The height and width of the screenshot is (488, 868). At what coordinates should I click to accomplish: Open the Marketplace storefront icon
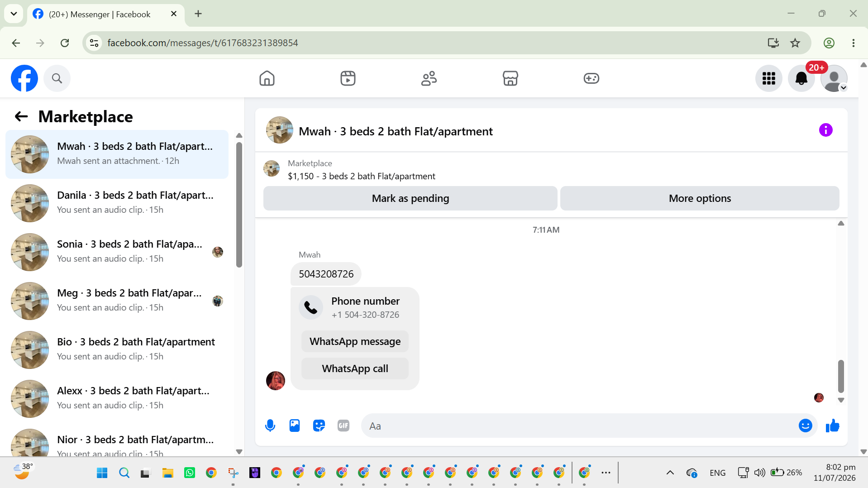(x=510, y=78)
